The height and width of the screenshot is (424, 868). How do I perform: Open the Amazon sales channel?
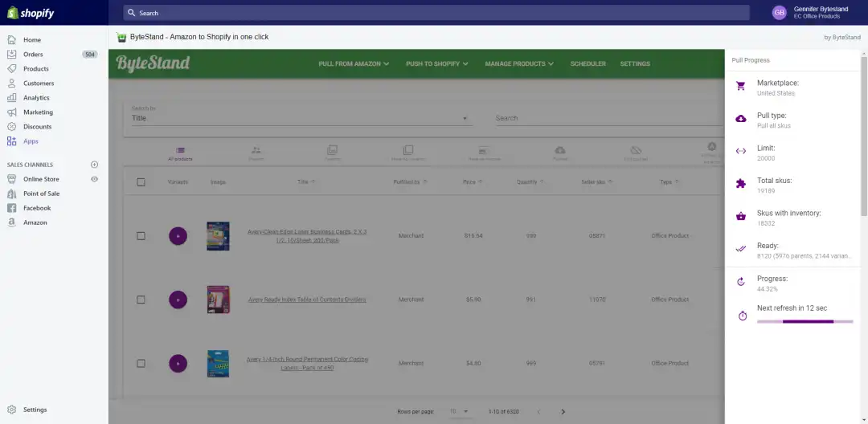tap(35, 222)
